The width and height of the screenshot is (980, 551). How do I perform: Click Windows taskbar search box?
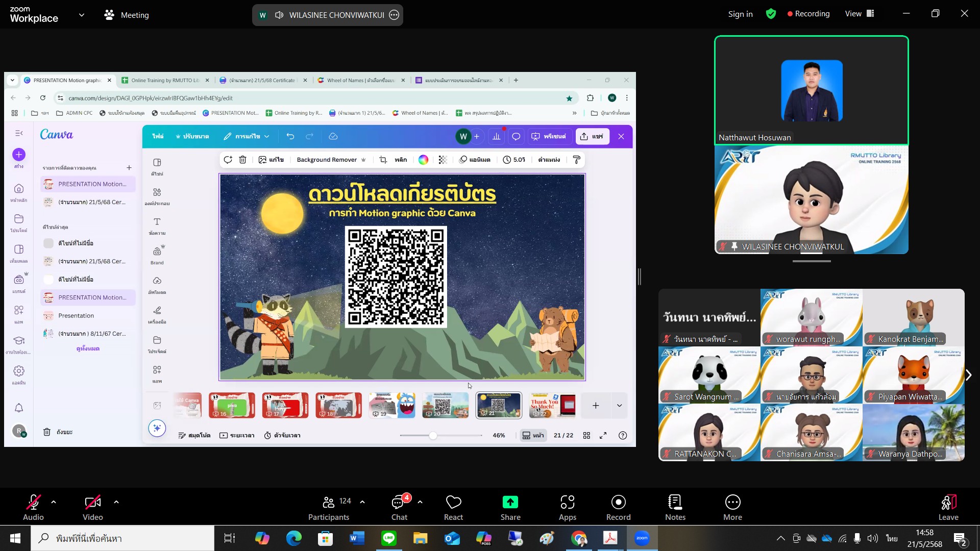[x=122, y=538]
